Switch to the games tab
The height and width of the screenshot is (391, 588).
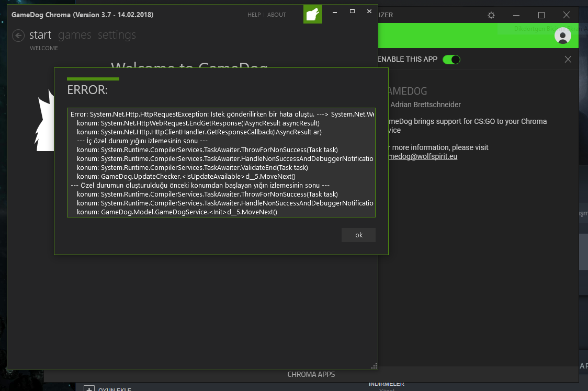[x=75, y=35]
